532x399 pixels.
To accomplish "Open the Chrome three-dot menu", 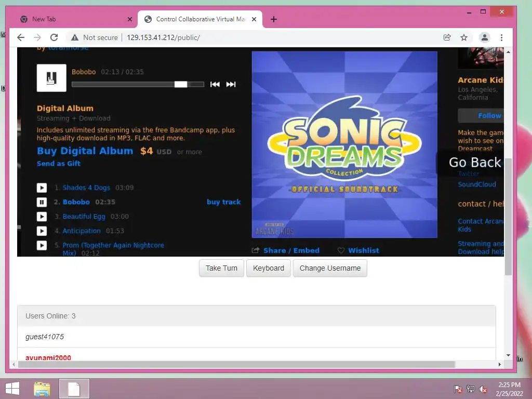I will pyautogui.click(x=501, y=37).
